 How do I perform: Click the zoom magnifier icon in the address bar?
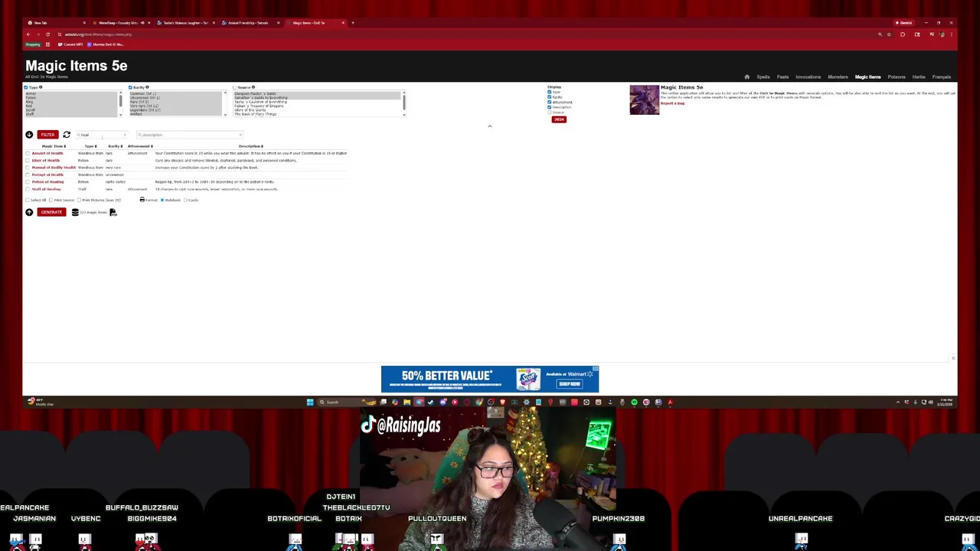[880, 34]
